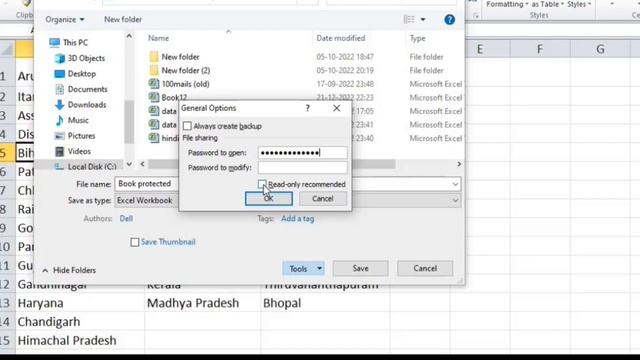Click the Password to open field
The image size is (640, 360).
pyautogui.click(x=303, y=153)
